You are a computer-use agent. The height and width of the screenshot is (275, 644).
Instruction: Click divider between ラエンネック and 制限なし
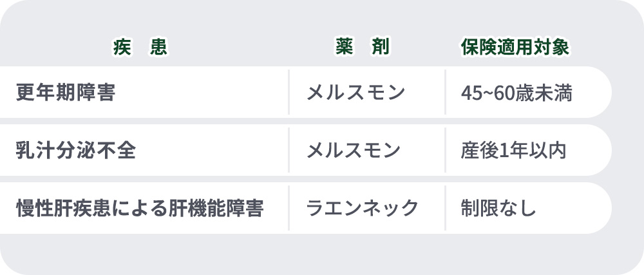(445, 209)
